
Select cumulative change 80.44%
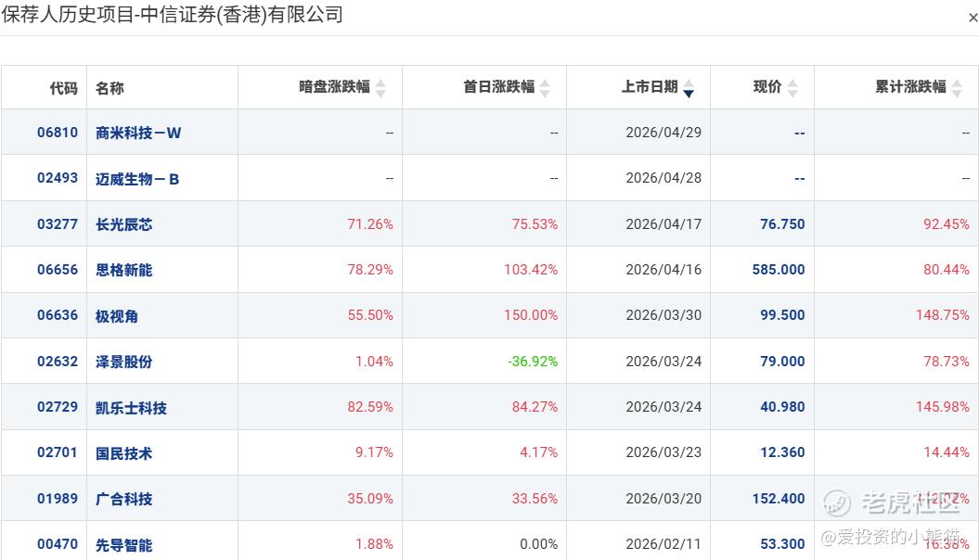[947, 270]
